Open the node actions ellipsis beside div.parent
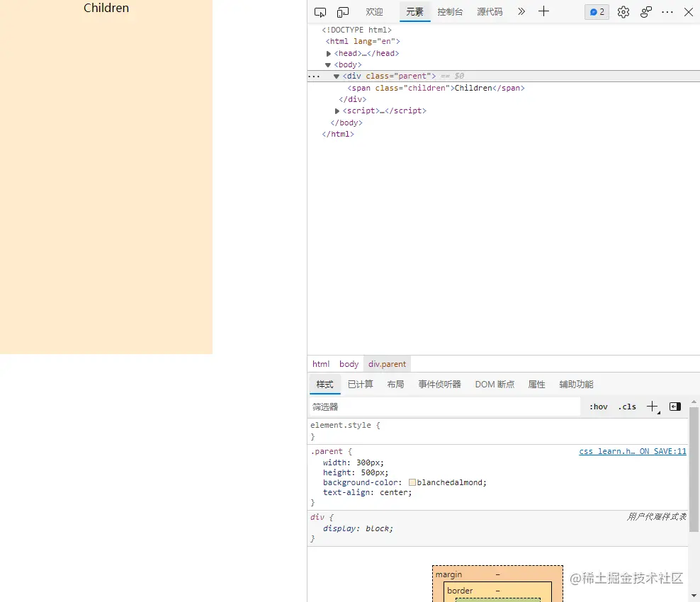 coord(315,76)
